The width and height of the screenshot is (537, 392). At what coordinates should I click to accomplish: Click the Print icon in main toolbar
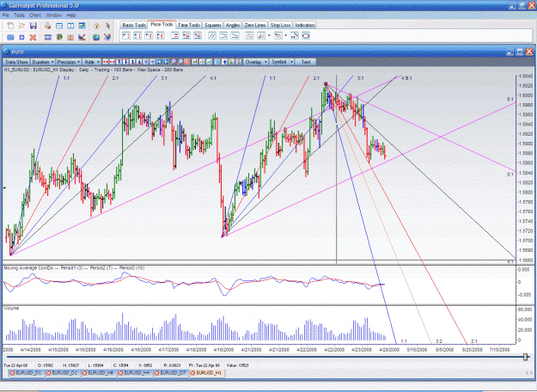[47, 26]
